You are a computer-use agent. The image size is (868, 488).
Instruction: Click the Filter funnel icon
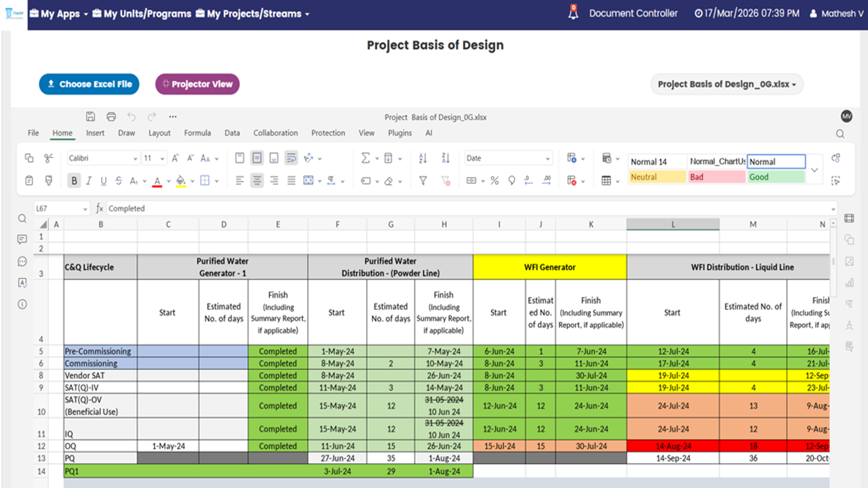pos(423,181)
